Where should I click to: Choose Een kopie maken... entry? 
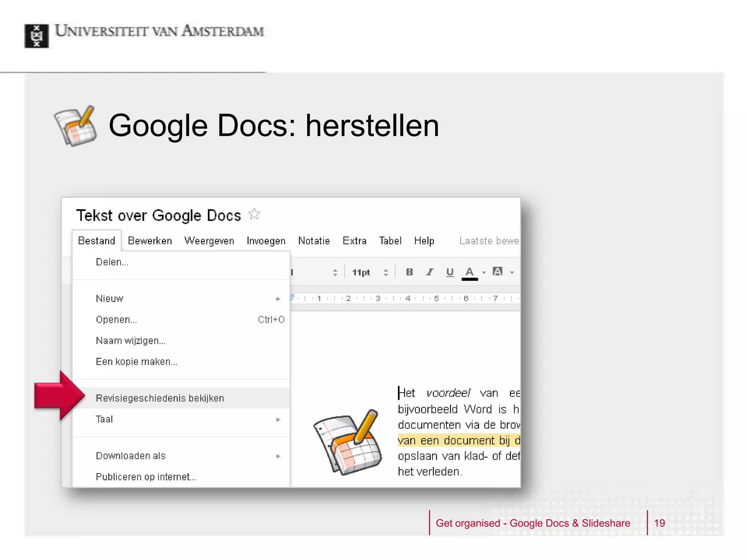tap(181, 362)
